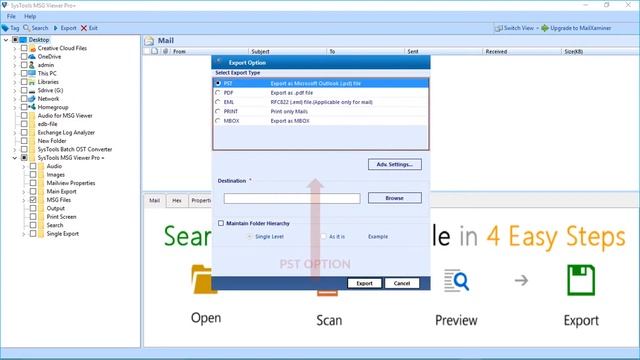Toggle the MSG Files folder checkbox
This screenshot has width=640, height=360.
[33, 200]
